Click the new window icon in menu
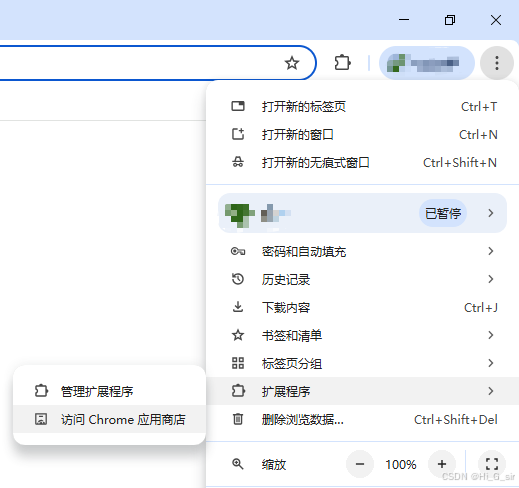Viewport: 519px width, 488px height. (x=238, y=134)
